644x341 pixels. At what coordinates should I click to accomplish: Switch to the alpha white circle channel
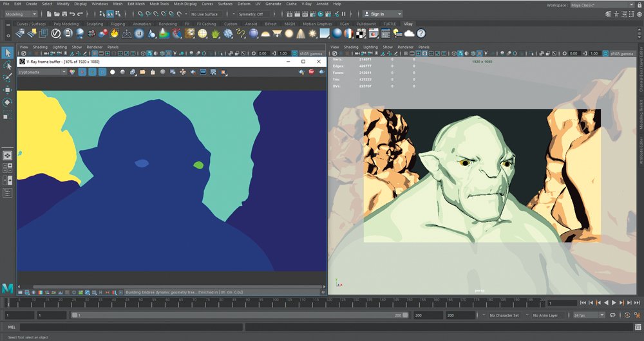(x=113, y=72)
